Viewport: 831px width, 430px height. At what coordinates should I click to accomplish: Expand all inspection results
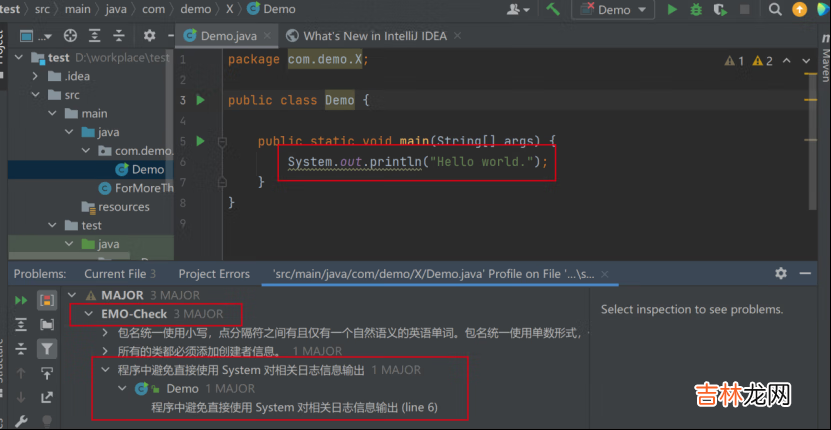click(x=21, y=324)
